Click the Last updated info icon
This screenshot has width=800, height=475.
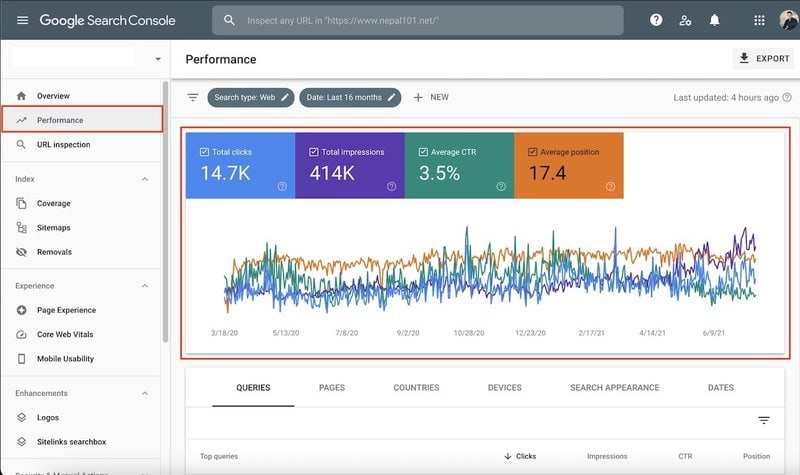pos(787,97)
